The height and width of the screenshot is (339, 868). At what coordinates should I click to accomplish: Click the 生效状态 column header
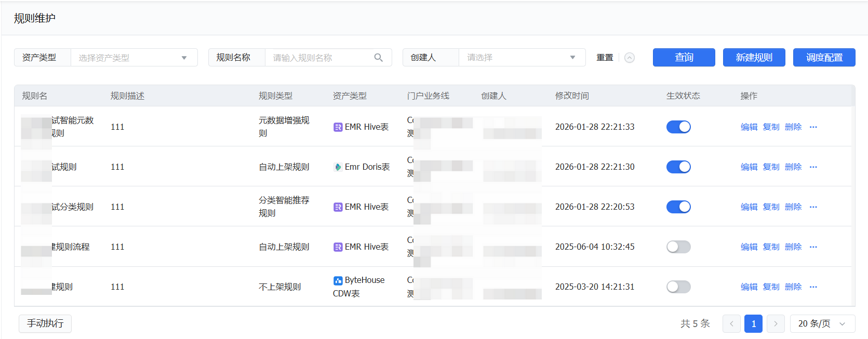pyautogui.click(x=683, y=96)
